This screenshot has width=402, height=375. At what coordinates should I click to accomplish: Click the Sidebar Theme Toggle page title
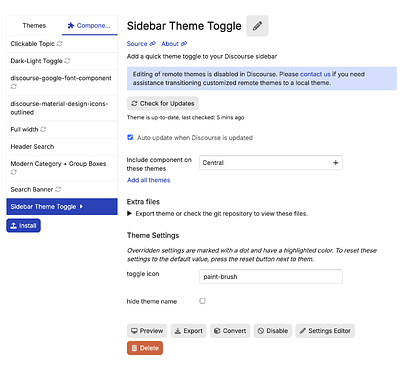point(184,26)
